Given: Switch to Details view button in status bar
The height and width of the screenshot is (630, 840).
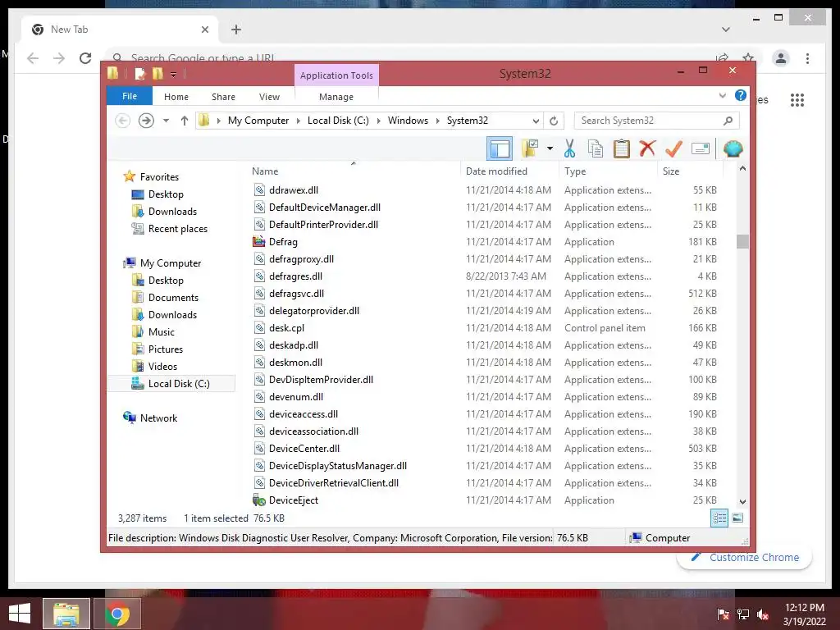Looking at the screenshot, I should (x=719, y=518).
